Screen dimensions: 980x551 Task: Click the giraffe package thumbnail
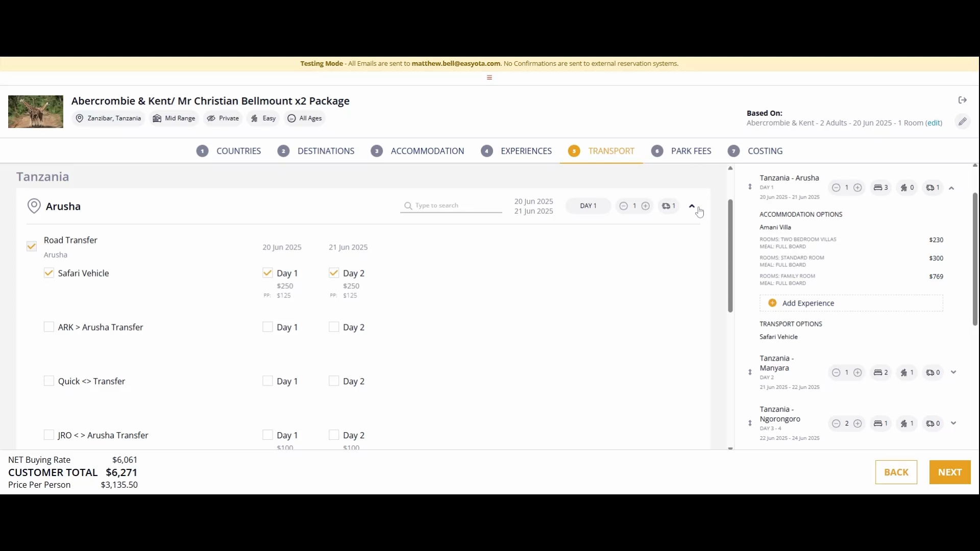point(36,112)
